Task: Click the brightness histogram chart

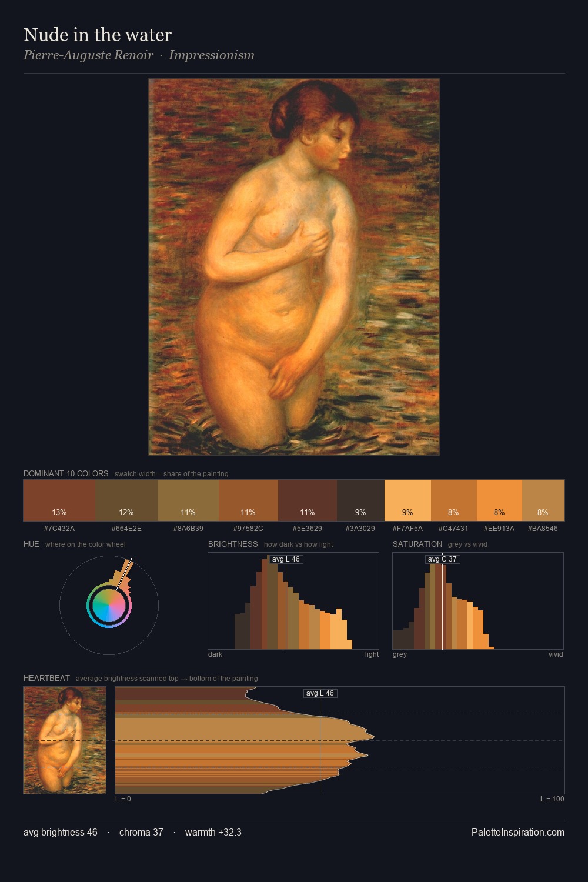Action: point(293,601)
